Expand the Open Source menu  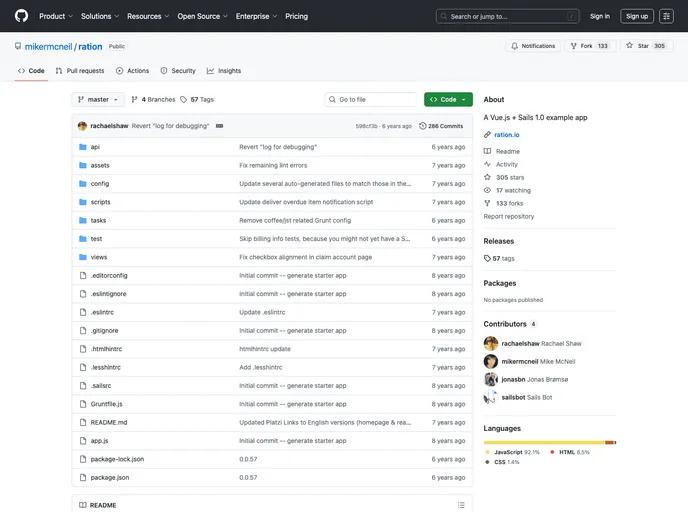click(202, 16)
